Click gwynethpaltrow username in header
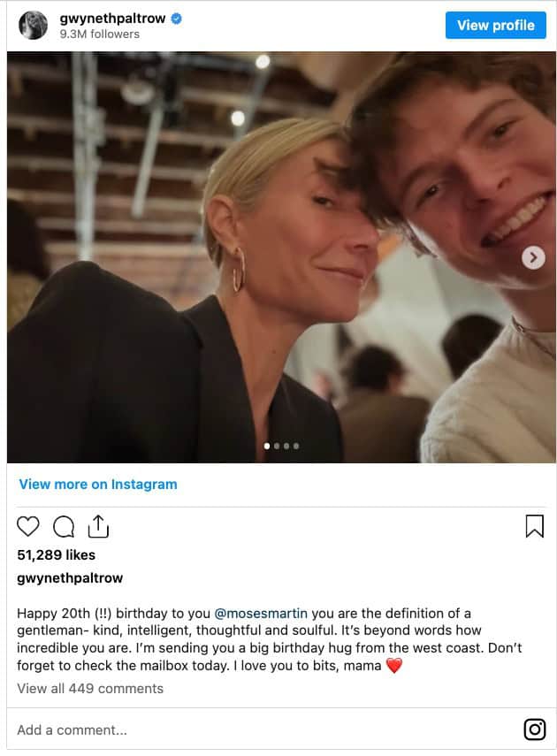 coord(113,18)
